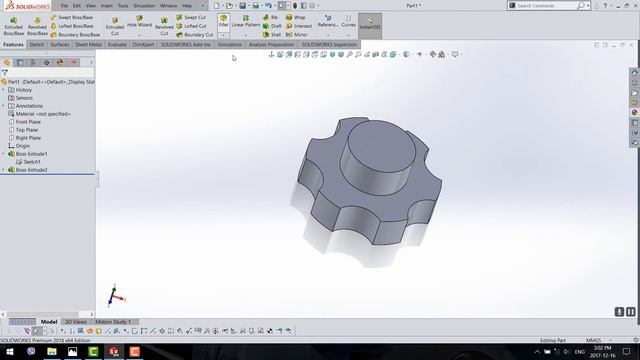This screenshot has width=640, height=360.
Task: Select the Shell feature
Action: coord(272,35)
